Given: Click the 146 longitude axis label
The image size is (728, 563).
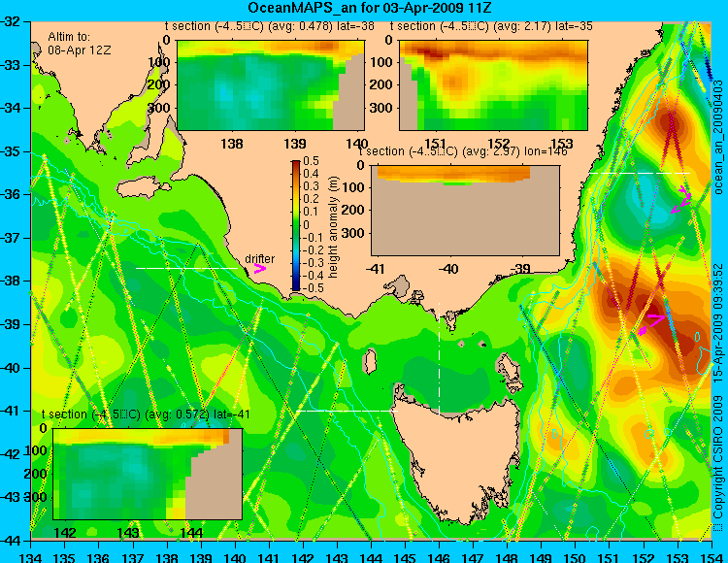Looking at the screenshot, I should [439, 556].
